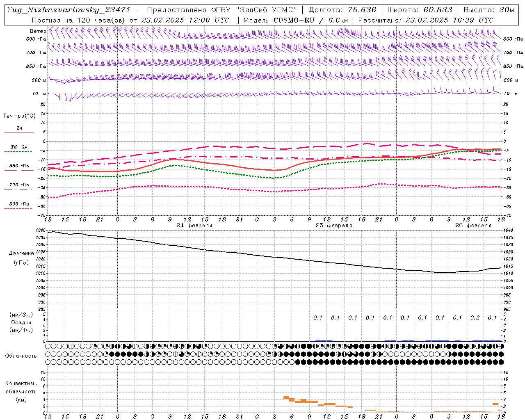Click the Высота: 30м header field
The image size is (525, 420).
(488, 10)
